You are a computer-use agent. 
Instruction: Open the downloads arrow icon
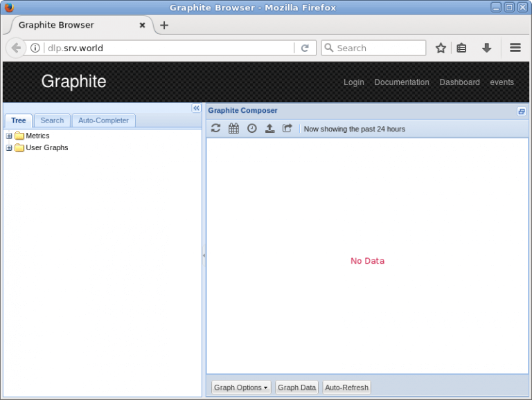(486, 48)
